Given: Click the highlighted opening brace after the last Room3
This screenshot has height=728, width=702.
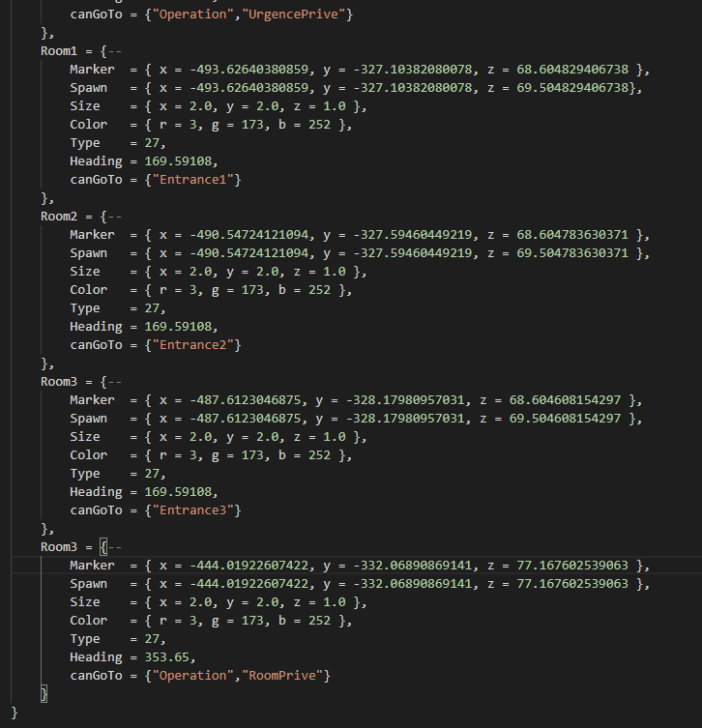Looking at the screenshot, I should coord(103,547).
